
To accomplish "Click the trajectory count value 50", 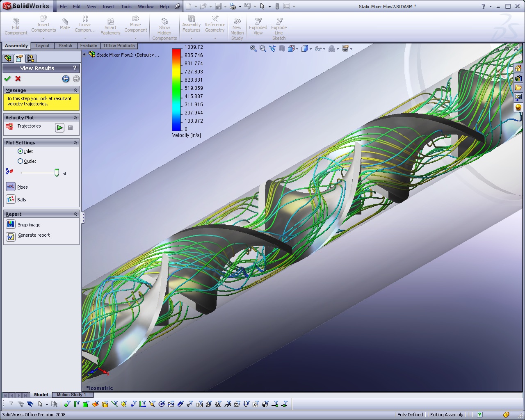I will [65, 173].
